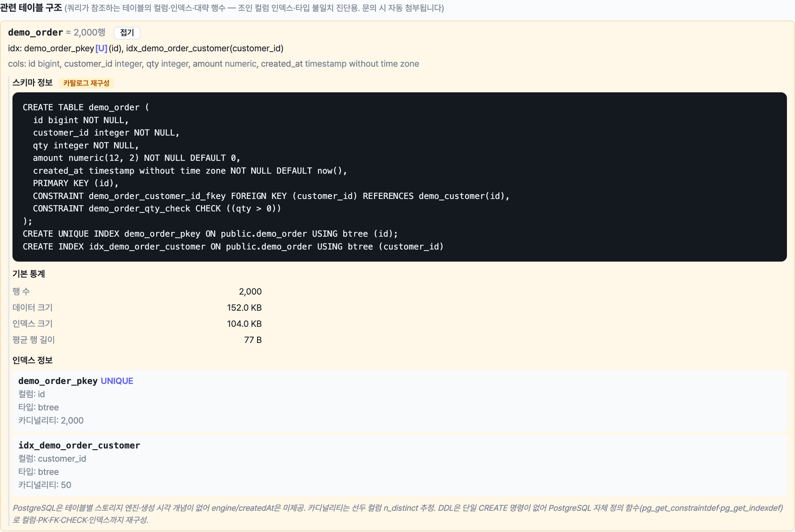
Task: Click the 'id bigint NOT NULL' code line
Action: [x=81, y=120]
